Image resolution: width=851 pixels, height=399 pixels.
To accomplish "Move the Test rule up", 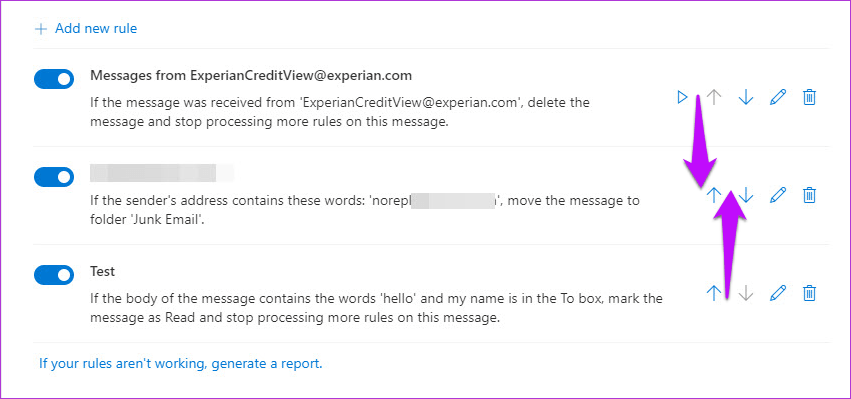I will [714, 294].
